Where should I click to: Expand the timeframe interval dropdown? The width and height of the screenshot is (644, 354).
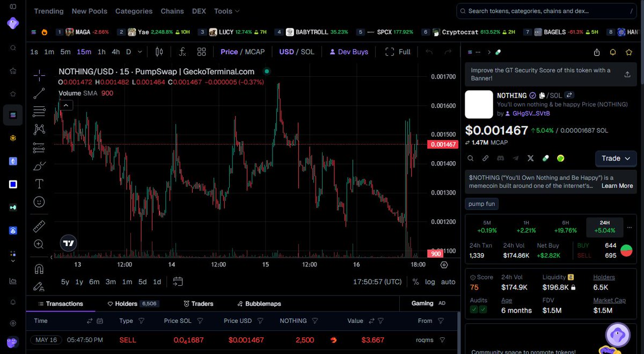coord(140,52)
